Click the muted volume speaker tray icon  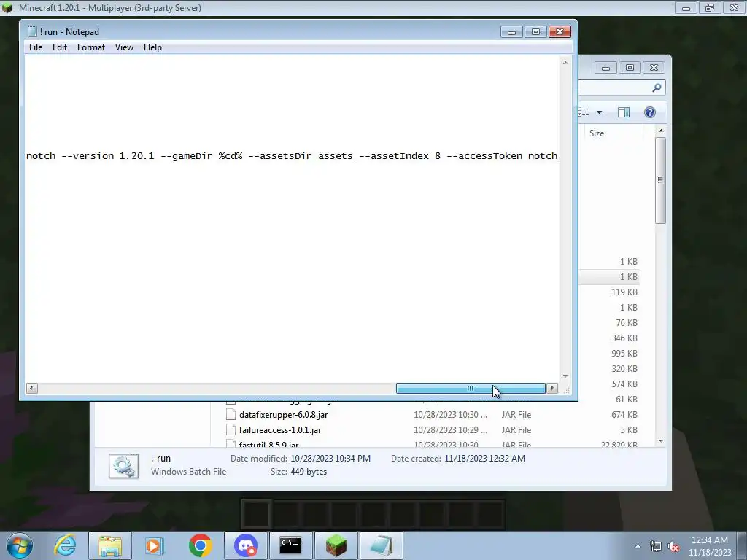tap(673, 547)
